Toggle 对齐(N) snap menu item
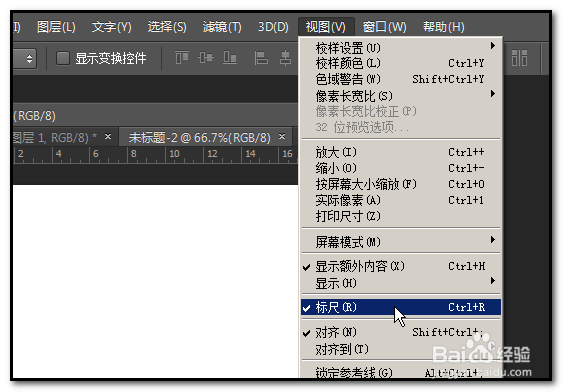563x392 pixels. tap(401, 332)
